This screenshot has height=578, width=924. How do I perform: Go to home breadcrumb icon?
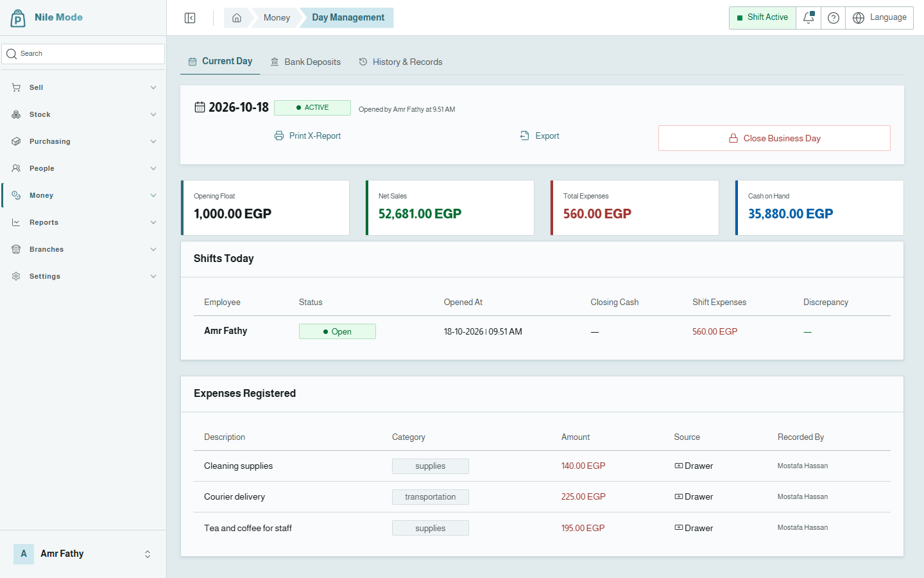(x=237, y=18)
